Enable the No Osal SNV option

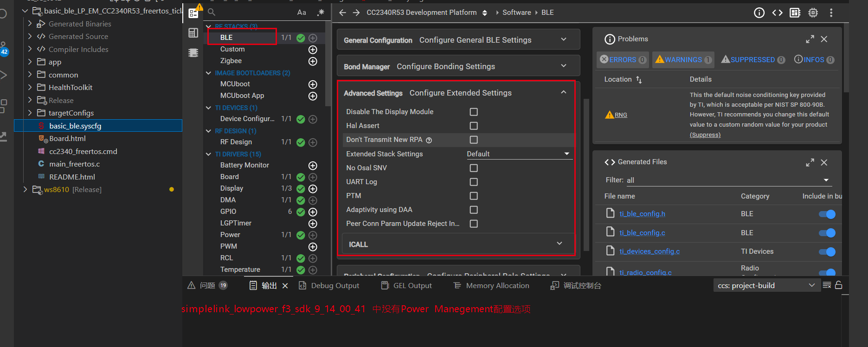474,168
